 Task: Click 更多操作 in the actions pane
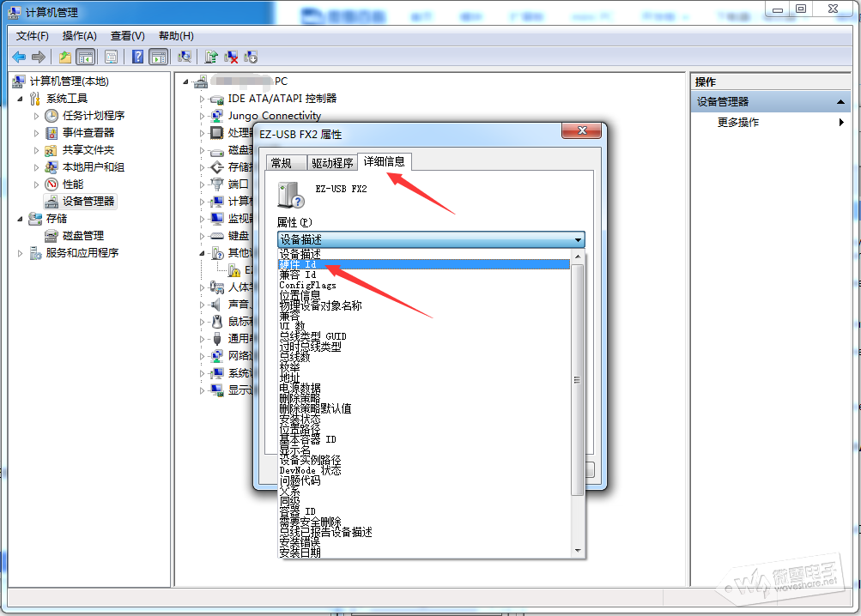click(738, 123)
